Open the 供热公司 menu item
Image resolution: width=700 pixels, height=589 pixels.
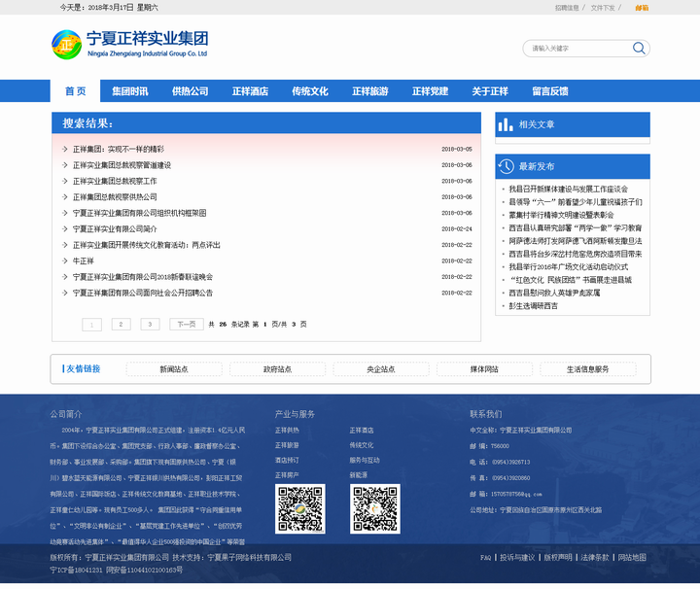tap(191, 91)
